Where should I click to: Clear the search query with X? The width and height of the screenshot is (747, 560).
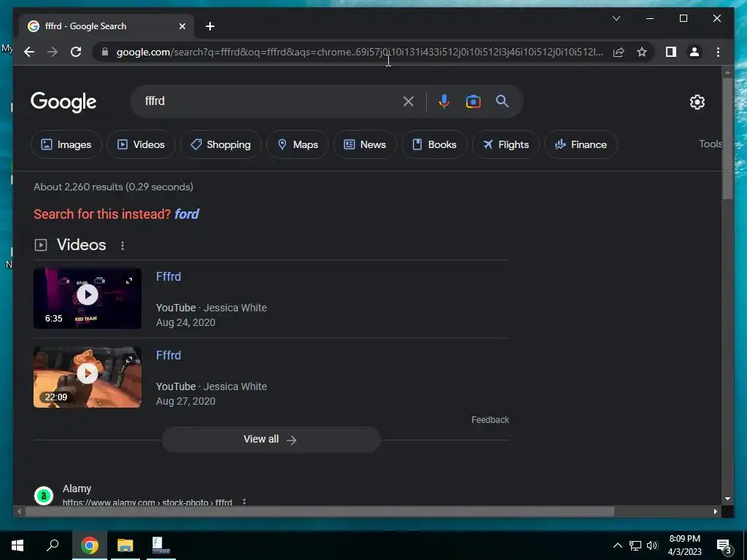point(409,101)
